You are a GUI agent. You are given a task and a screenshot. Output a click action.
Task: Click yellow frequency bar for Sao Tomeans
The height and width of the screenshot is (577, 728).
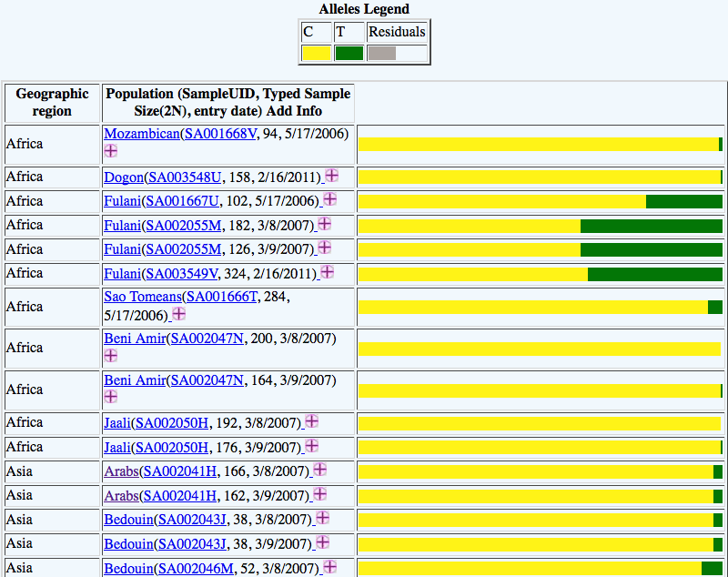(533, 307)
